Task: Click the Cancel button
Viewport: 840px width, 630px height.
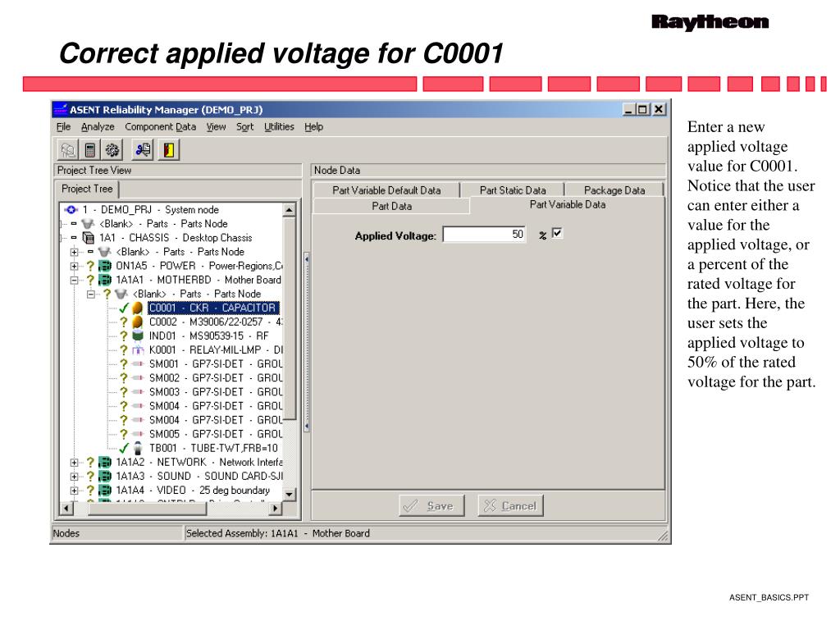Action: click(x=510, y=505)
